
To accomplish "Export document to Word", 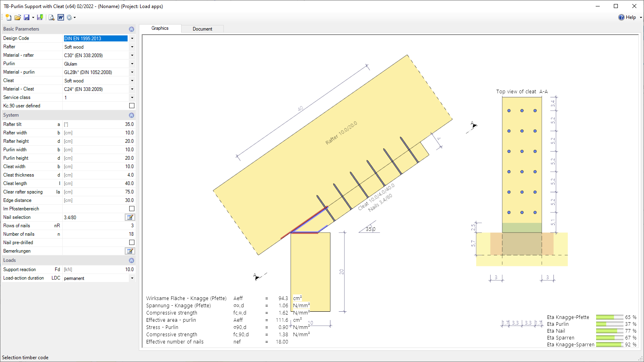I will click(61, 17).
